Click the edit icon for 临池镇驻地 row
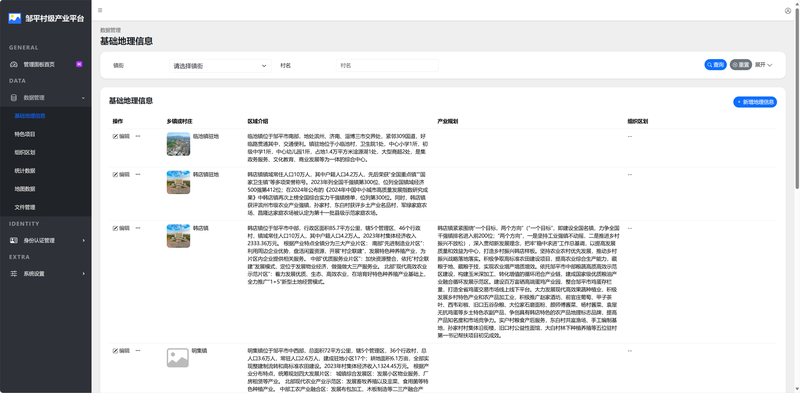Screen dimensions: 800x393 point(115,136)
